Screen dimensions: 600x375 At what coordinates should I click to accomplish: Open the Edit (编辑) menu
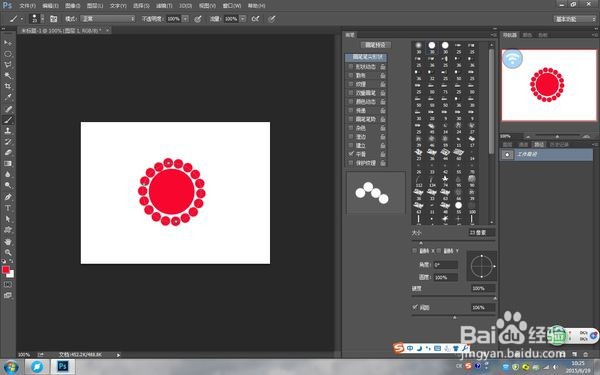coord(51,6)
